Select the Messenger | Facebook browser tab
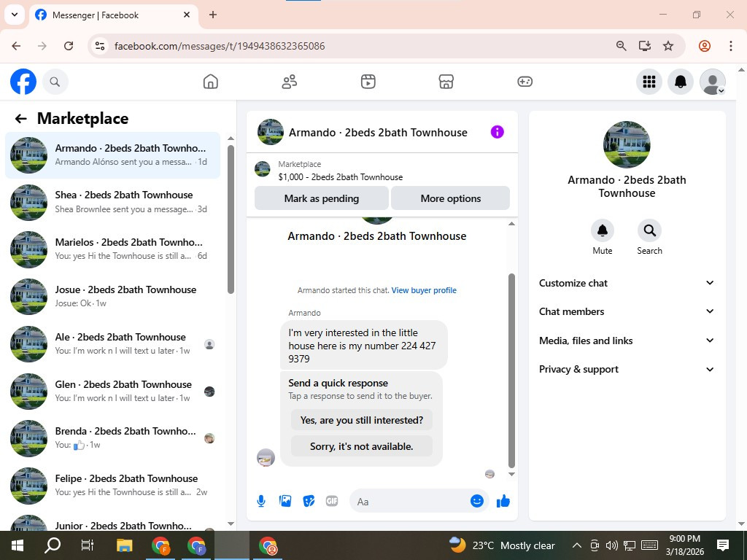This screenshot has width=747, height=560. (x=115, y=15)
